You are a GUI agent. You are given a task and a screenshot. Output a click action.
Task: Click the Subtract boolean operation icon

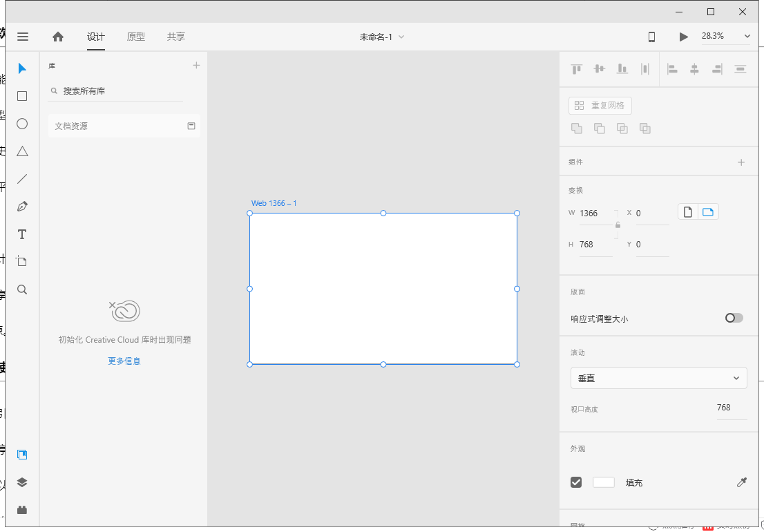600,129
